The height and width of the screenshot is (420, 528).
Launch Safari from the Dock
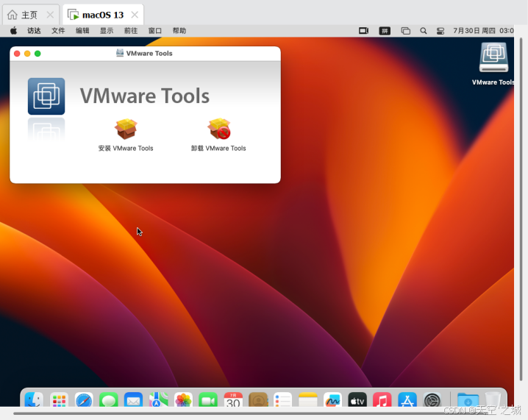click(x=84, y=400)
